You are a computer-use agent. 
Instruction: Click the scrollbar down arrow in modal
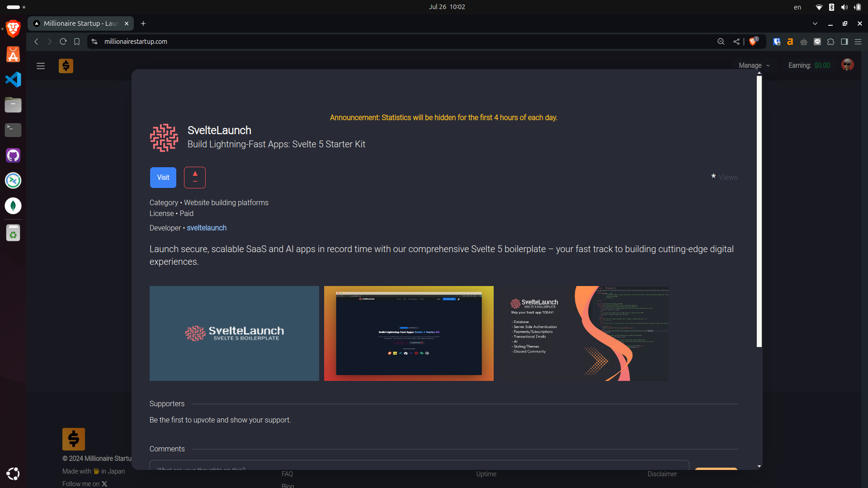(759, 466)
